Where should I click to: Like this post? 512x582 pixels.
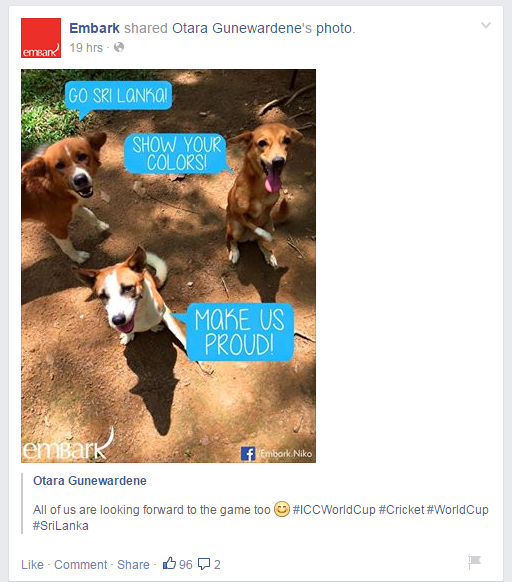pos(32,565)
